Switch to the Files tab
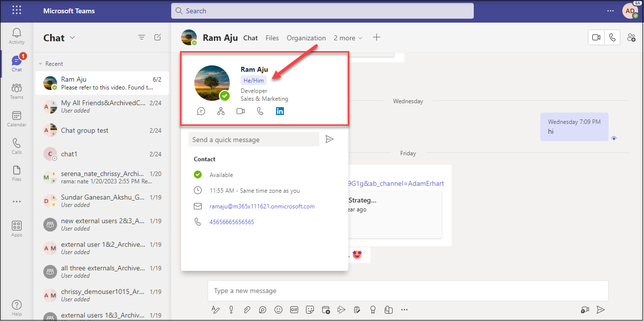Viewport: 644px width, 321px height. point(272,38)
